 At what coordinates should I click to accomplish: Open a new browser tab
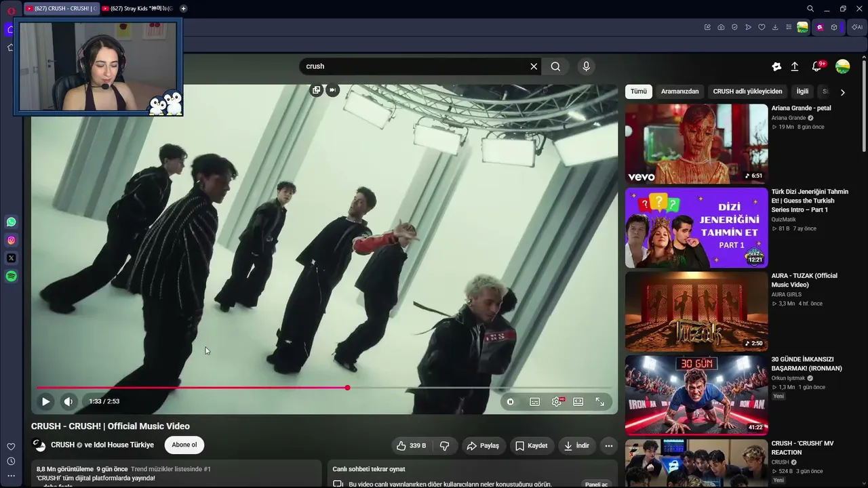click(183, 9)
